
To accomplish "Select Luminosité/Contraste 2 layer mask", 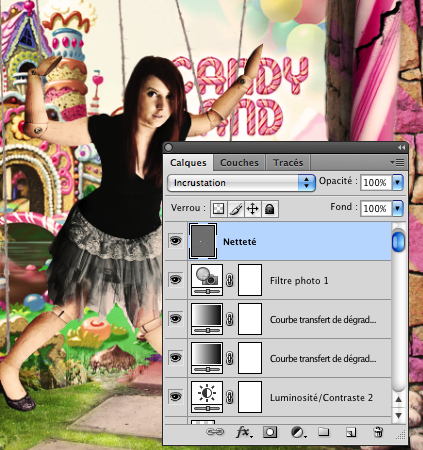I will 250,397.
